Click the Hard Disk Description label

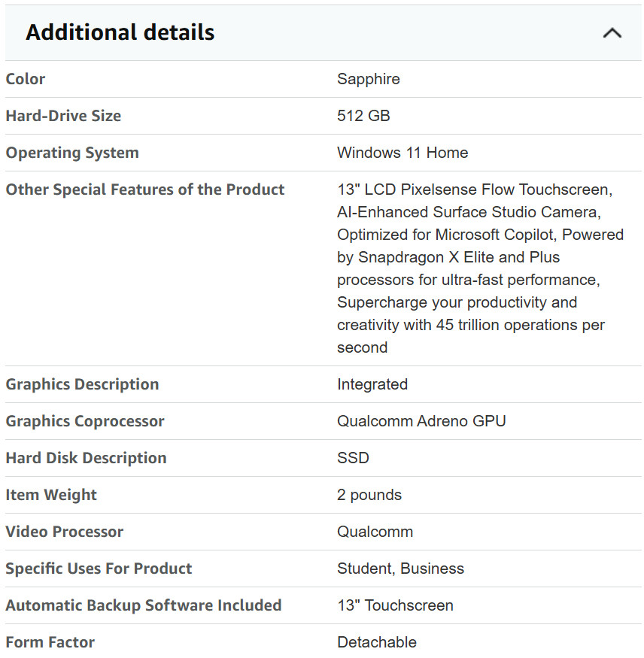point(86,458)
